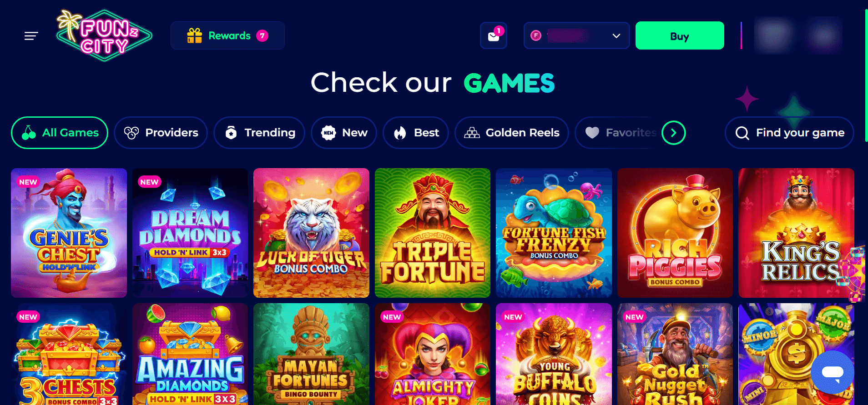The image size is (868, 405).
Task: Switch to the Providers category
Action: 161,133
